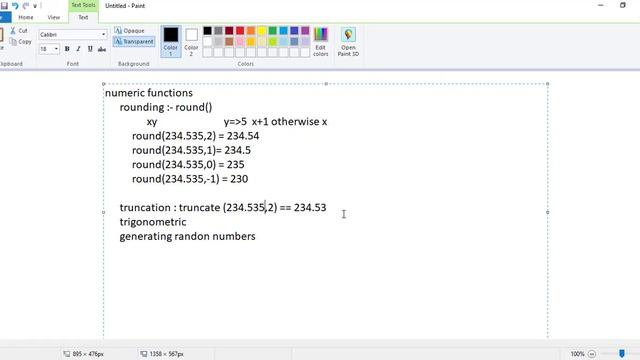
Task: Open the Home ribbon tab
Action: click(x=26, y=18)
